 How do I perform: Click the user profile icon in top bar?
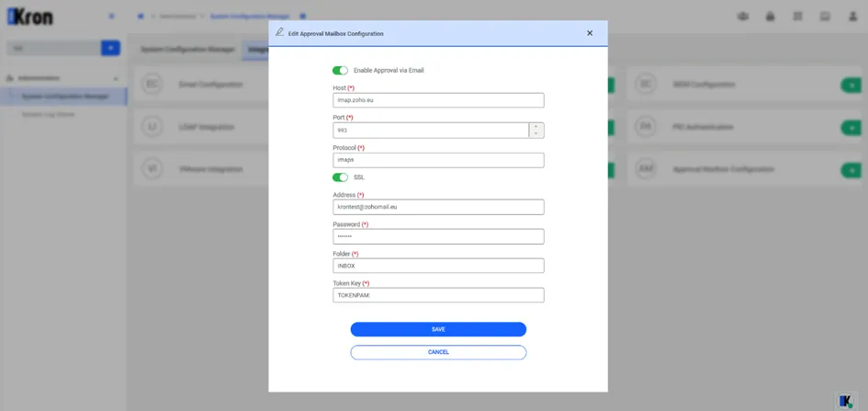(x=852, y=17)
